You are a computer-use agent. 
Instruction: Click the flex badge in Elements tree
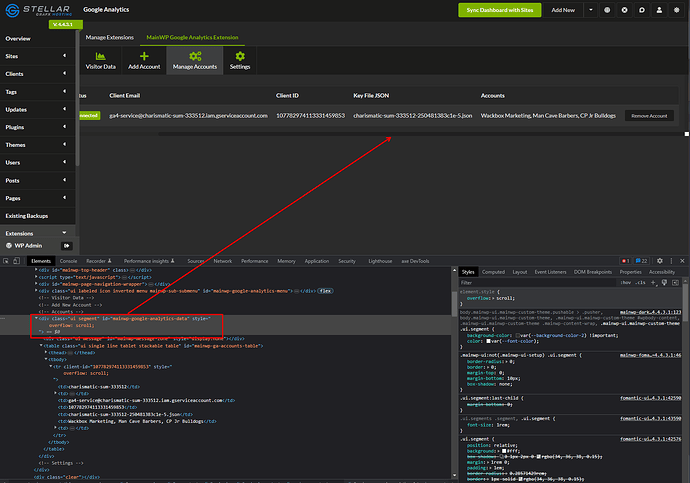click(x=325, y=291)
